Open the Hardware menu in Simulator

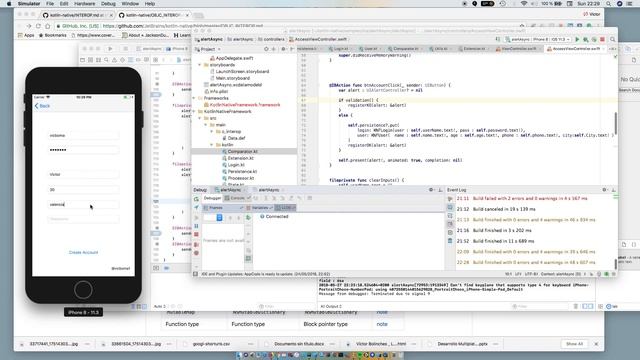click(x=84, y=4)
